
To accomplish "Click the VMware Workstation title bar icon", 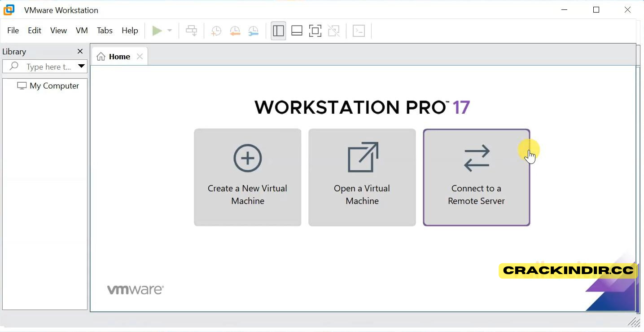I will 9,10.
